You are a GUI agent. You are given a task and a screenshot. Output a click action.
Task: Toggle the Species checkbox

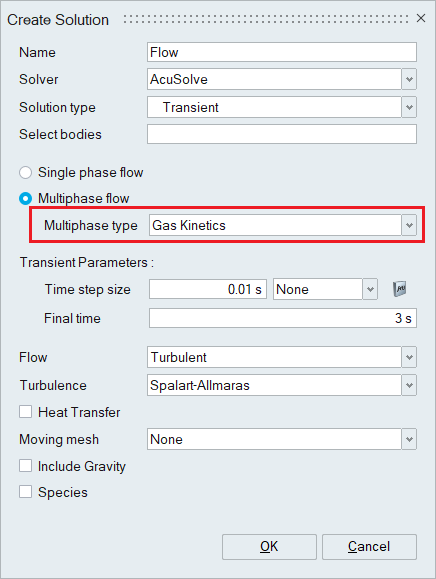25,492
